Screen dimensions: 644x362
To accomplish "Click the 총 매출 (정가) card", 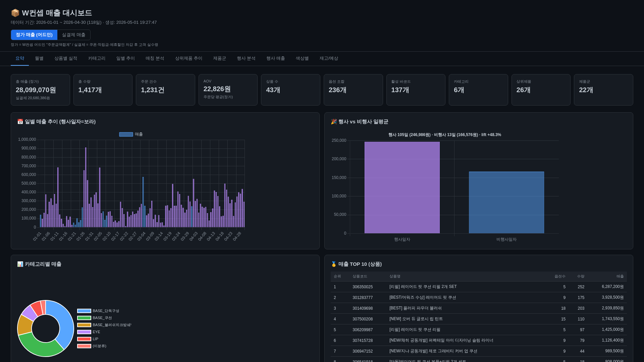I will click(x=40, y=90).
